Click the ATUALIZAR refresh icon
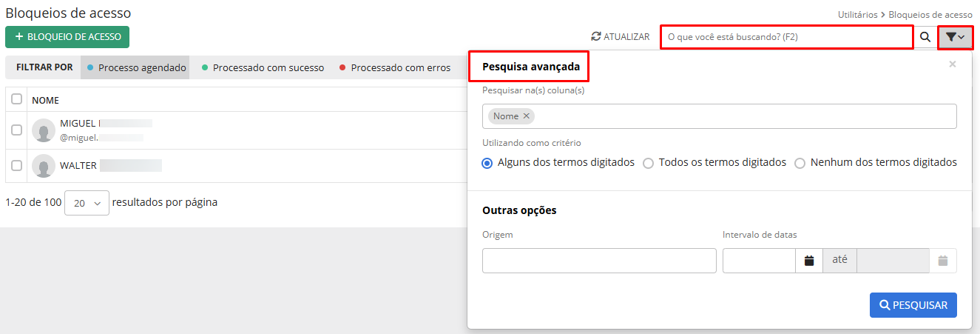 tap(596, 36)
